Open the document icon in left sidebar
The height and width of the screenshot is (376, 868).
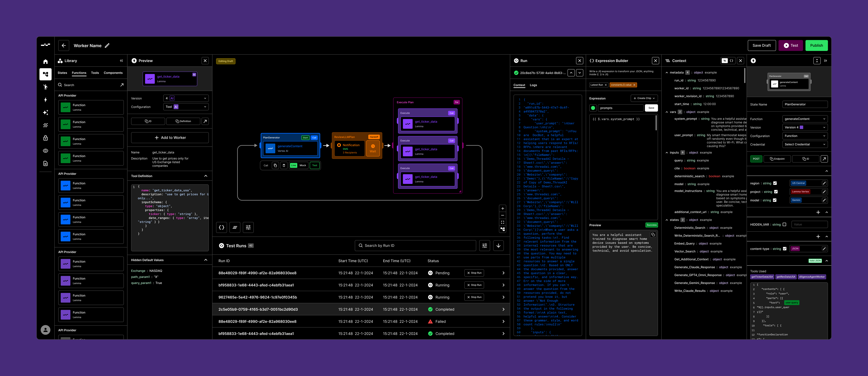(46, 164)
